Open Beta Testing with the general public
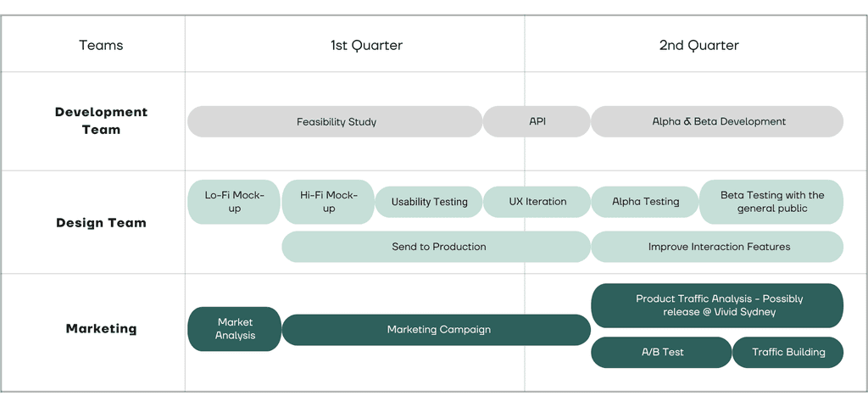This screenshot has height=407, width=868. point(771,202)
